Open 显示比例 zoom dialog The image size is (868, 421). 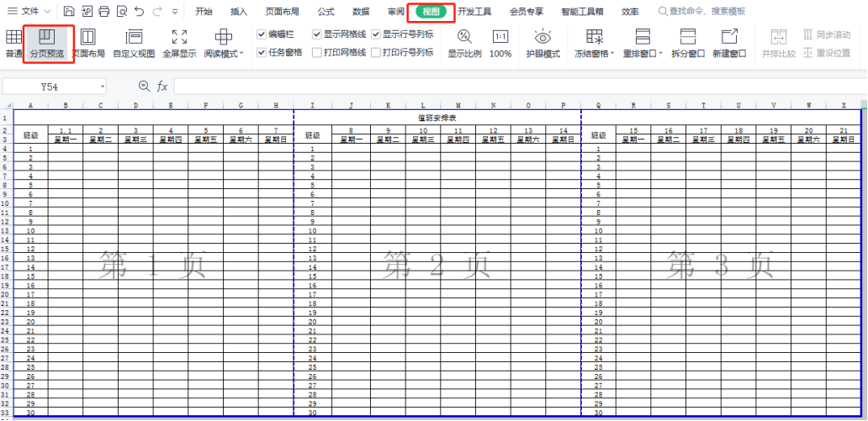464,45
